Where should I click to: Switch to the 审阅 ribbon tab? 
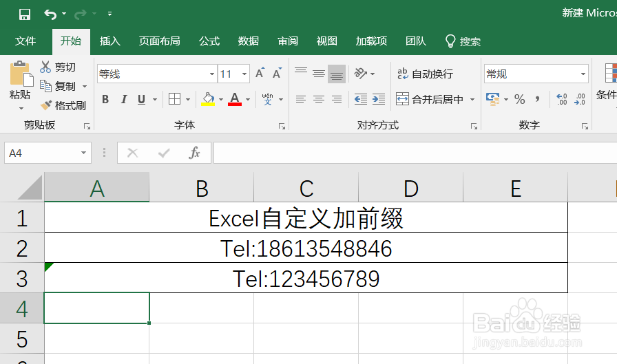tap(288, 41)
